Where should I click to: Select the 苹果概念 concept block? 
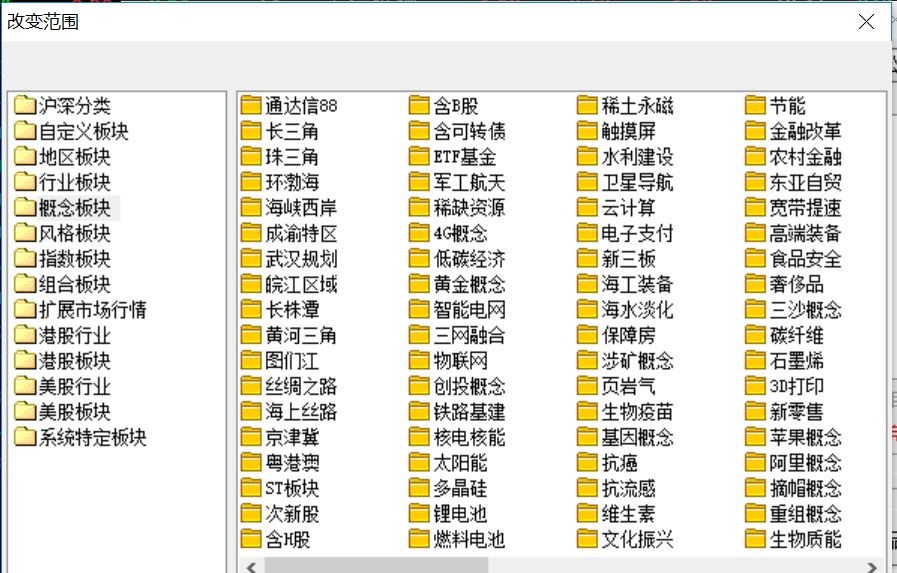click(x=805, y=438)
